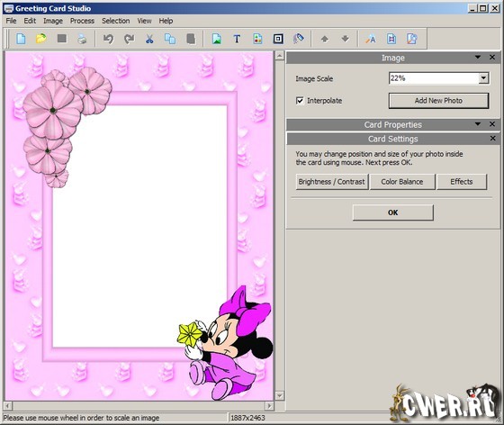Expand the Card Properties panel arrow

(478, 124)
